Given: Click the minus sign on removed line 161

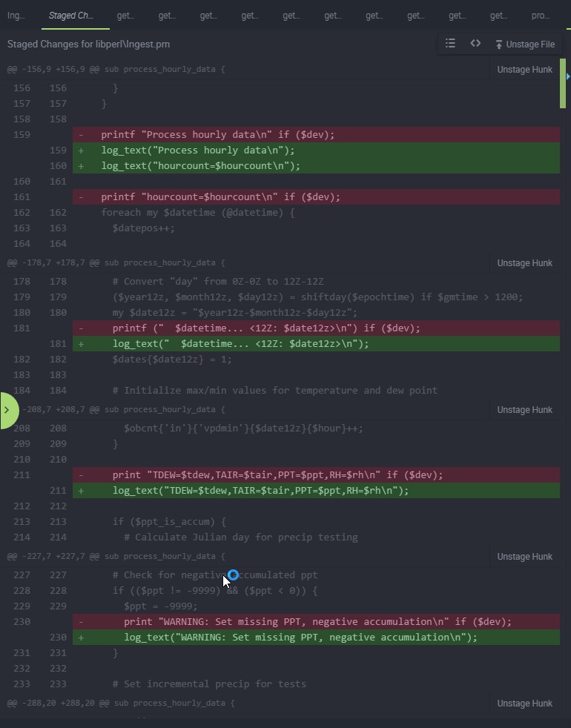Looking at the screenshot, I should tap(82, 197).
